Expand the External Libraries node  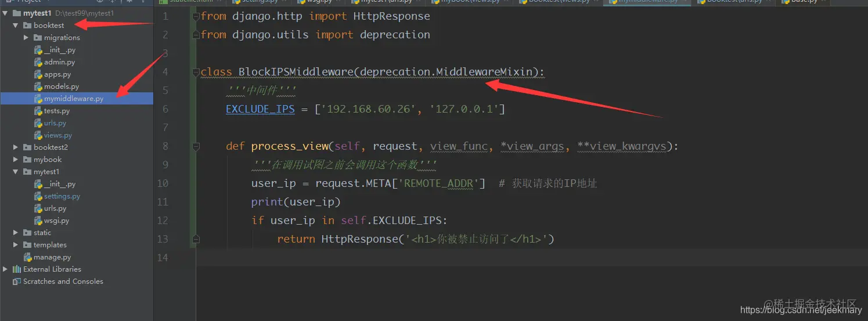tap(5, 269)
